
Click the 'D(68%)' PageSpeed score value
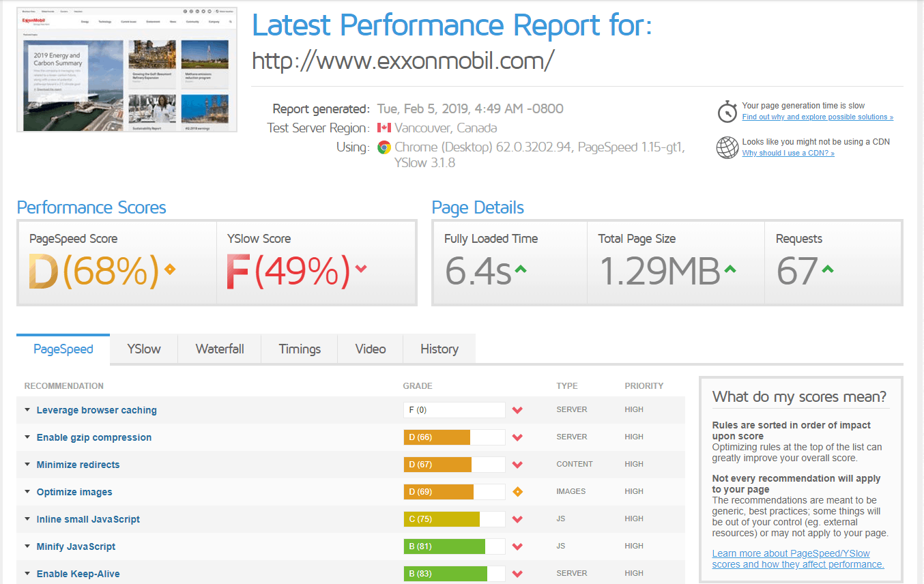coord(94,271)
